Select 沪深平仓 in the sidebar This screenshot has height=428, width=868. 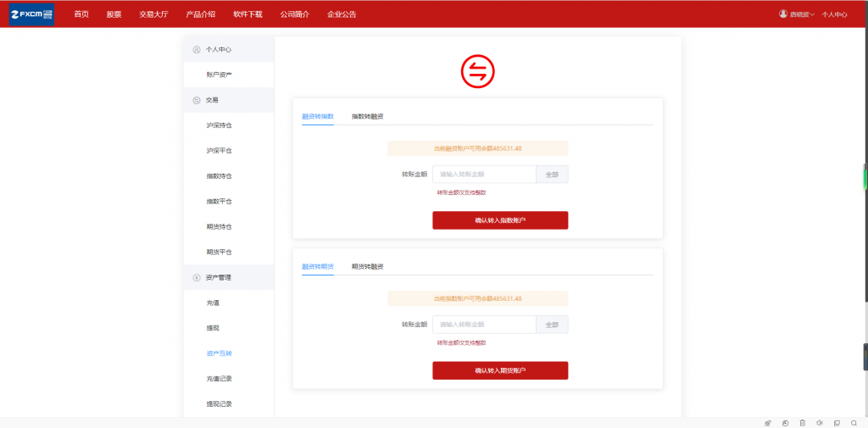point(220,151)
